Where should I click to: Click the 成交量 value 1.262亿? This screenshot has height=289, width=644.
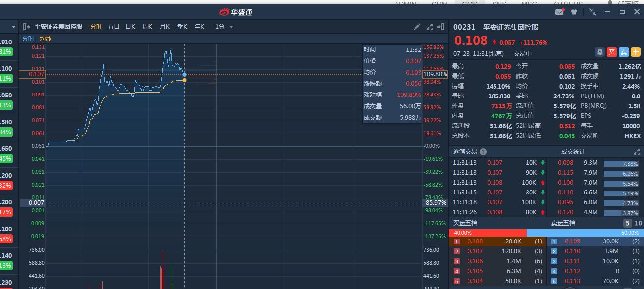pyautogui.click(x=629, y=66)
